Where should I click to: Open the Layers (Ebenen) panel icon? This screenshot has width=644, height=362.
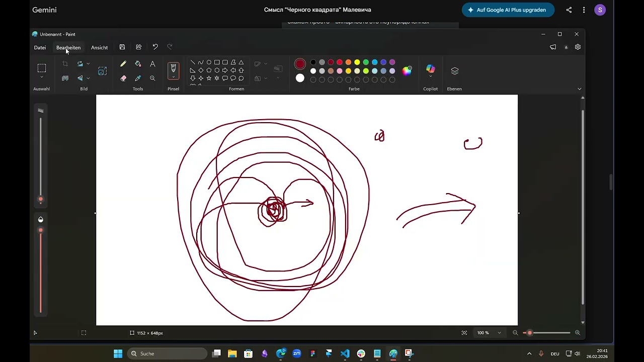pos(455,71)
